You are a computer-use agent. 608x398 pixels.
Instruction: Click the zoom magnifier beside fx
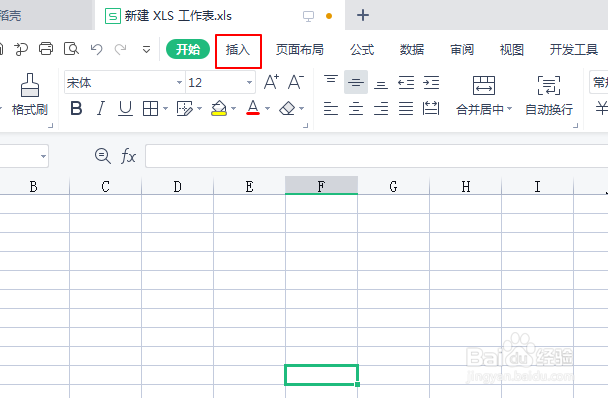[103, 156]
